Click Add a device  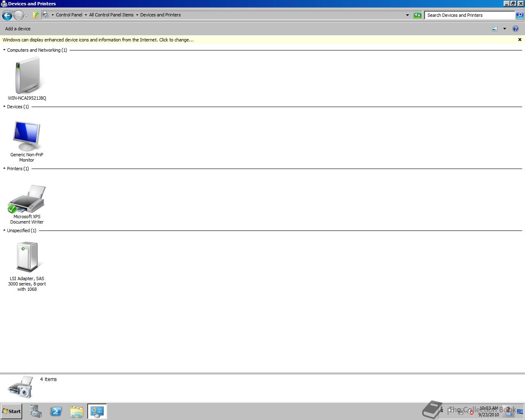(18, 29)
